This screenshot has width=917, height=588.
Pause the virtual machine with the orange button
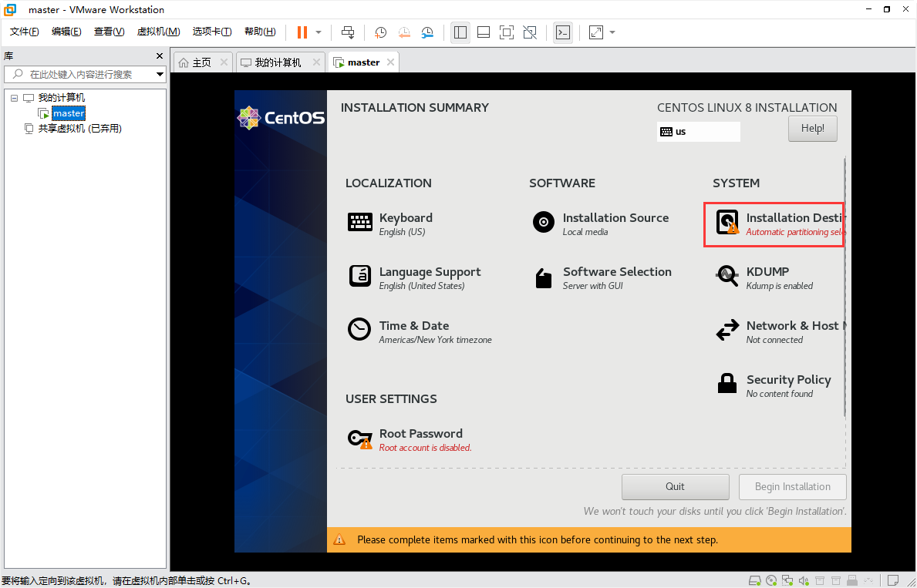pyautogui.click(x=302, y=32)
